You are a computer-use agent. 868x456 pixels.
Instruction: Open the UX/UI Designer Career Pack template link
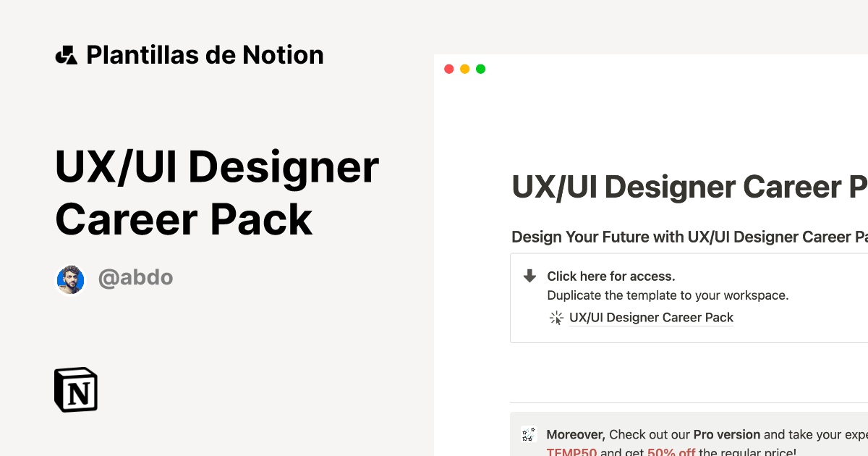tap(651, 317)
